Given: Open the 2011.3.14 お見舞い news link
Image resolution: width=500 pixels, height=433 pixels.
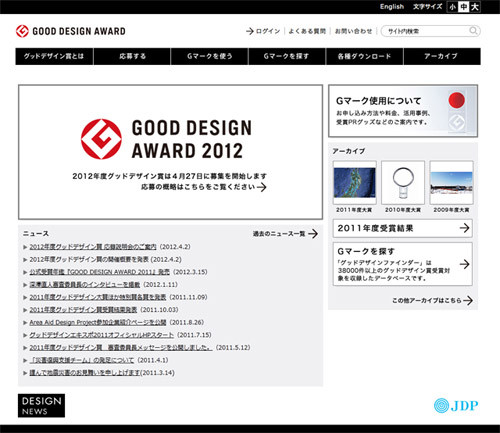Looking at the screenshot, I should [85, 373].
